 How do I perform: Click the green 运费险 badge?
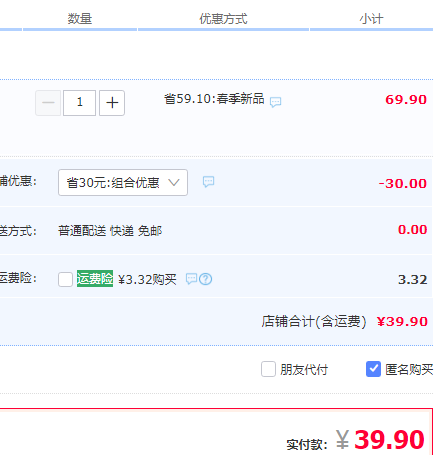click(x=95, y=279)
